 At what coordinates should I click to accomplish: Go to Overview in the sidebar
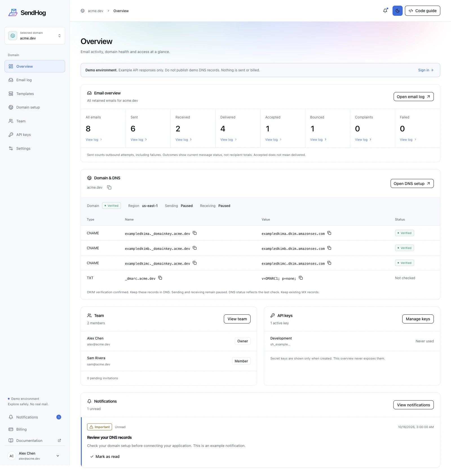[x=35, y=66]
